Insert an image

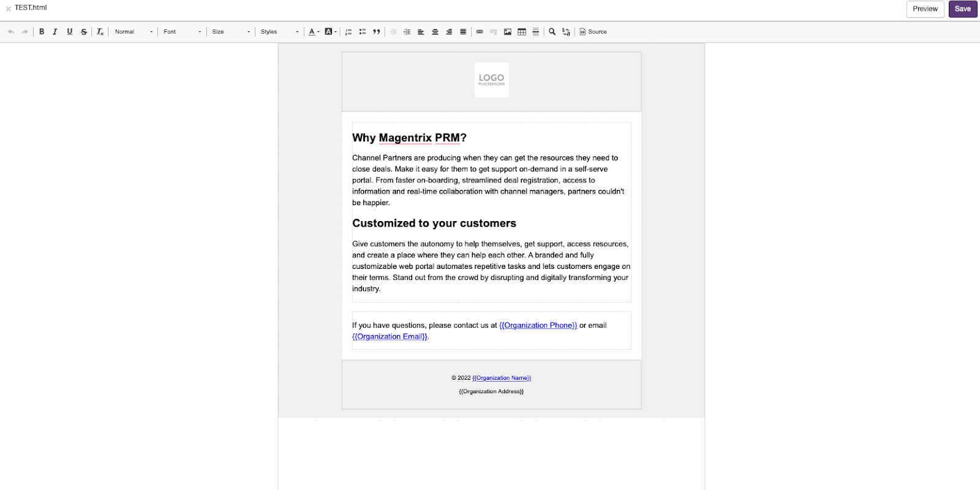tap(508, 32)
